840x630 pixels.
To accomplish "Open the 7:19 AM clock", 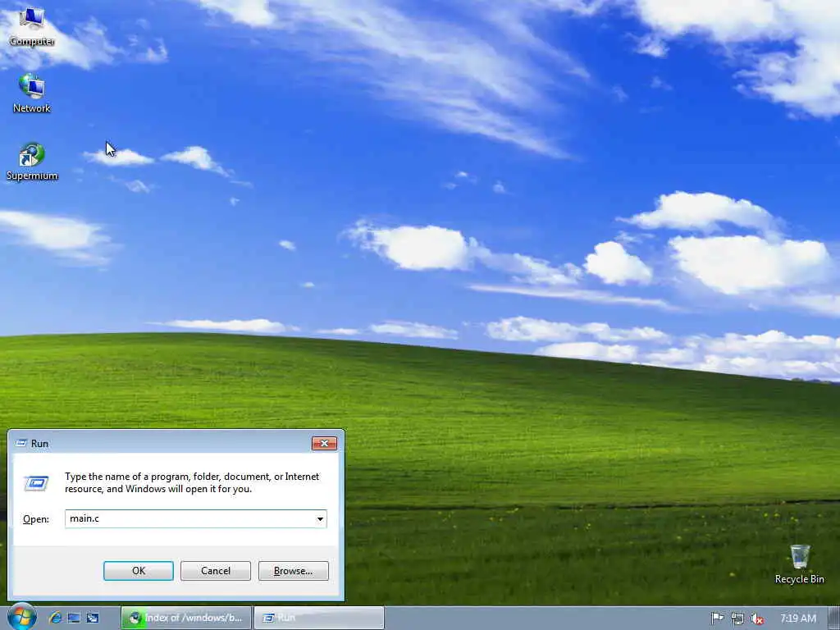I will 797,619.
